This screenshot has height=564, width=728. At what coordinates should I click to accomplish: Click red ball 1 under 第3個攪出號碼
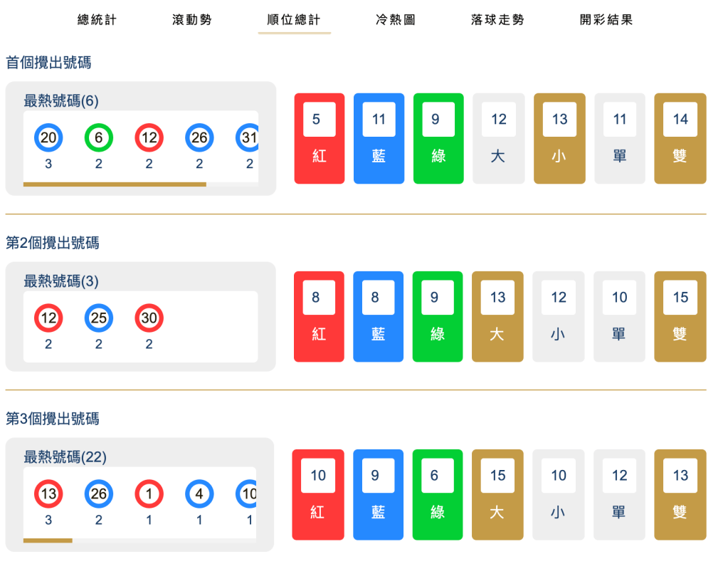[x=148, y=493]
